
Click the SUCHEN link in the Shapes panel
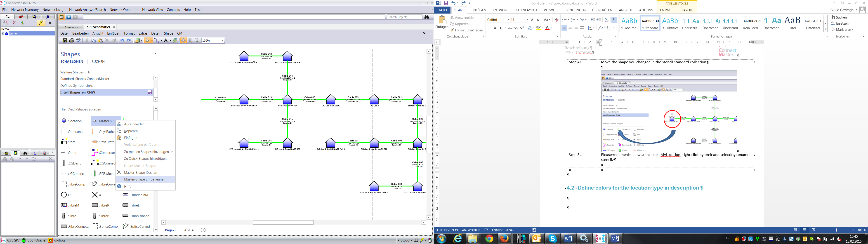coord(98,62)
